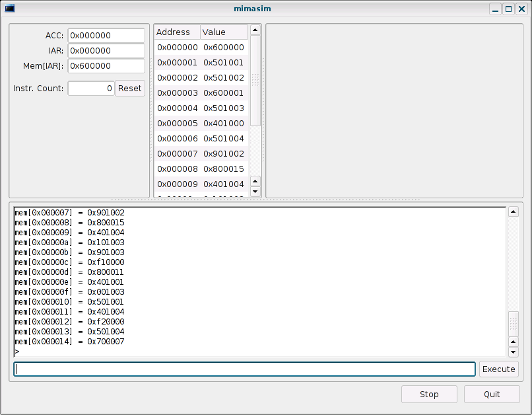
Task: Click the Mem[IAR] value field
Action: pyautogui.click(x=106, y=66)
